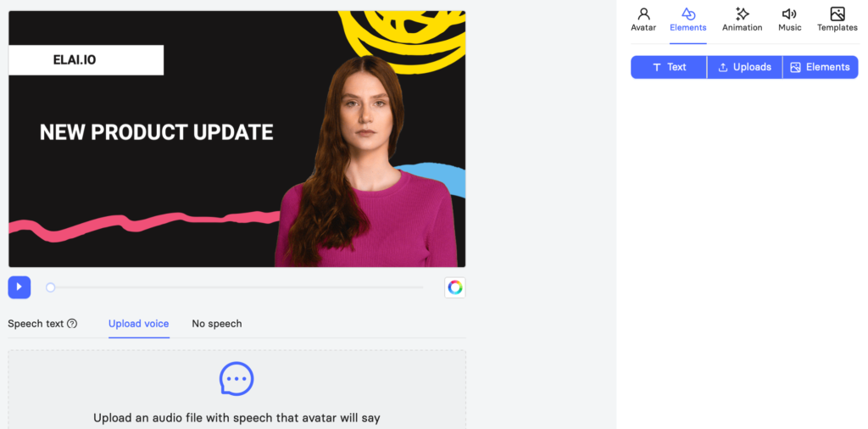Click the Elements button with image icon

tap(821, 67)
